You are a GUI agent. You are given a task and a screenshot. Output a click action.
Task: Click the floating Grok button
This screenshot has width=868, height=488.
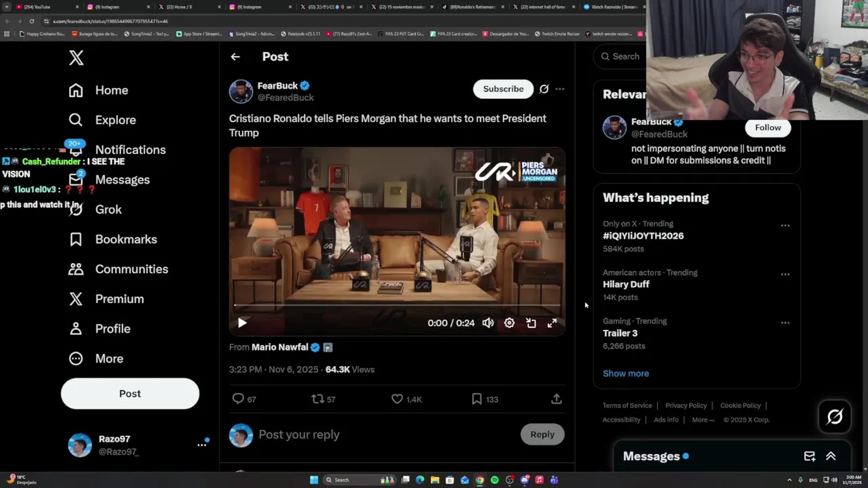coord(835,417)
